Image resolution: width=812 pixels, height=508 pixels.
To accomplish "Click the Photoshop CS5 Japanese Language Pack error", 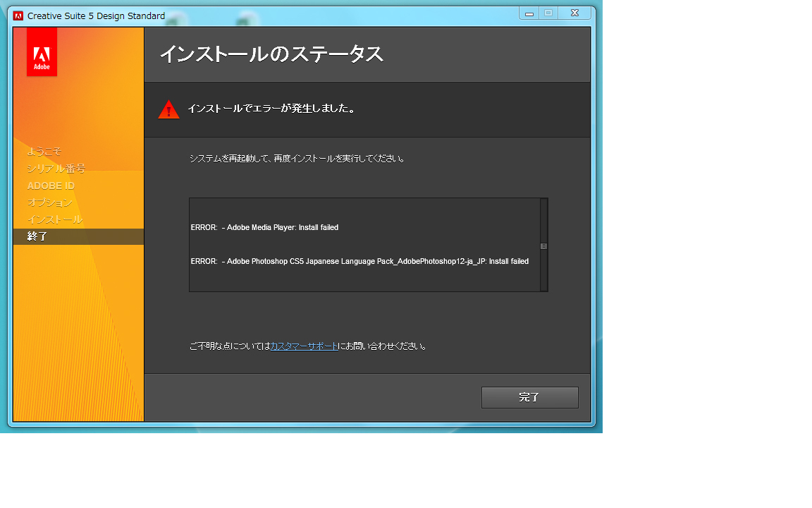I will point(359,262).
